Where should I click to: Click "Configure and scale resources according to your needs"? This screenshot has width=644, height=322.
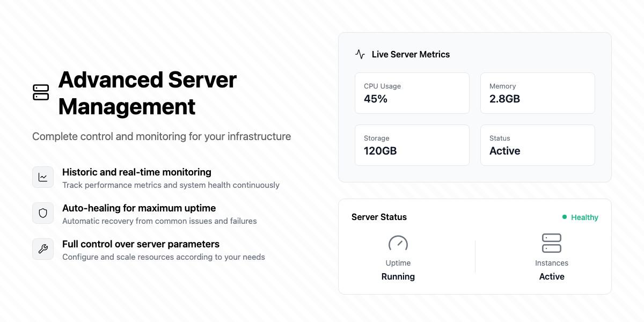coord(164,257)
